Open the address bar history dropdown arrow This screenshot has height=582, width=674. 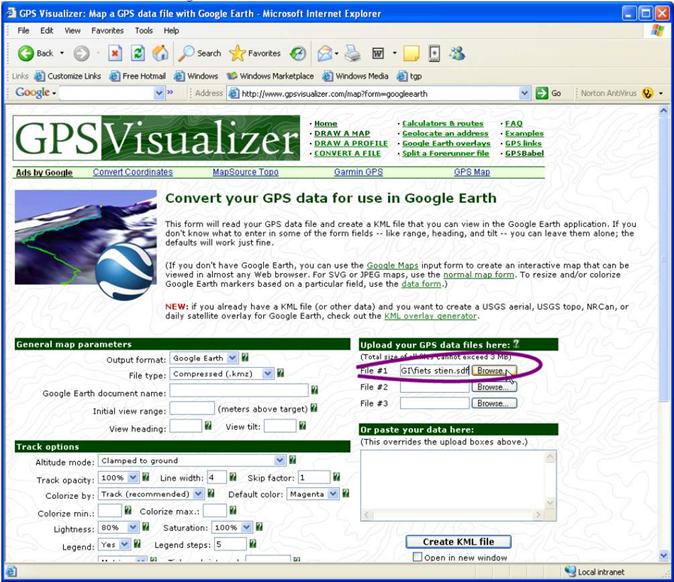tap(524, 93)
